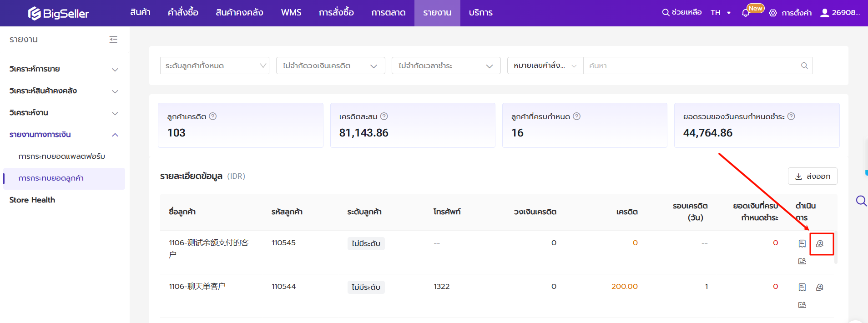
Task: Click the BigSeller logo
Action: point(58,13)
